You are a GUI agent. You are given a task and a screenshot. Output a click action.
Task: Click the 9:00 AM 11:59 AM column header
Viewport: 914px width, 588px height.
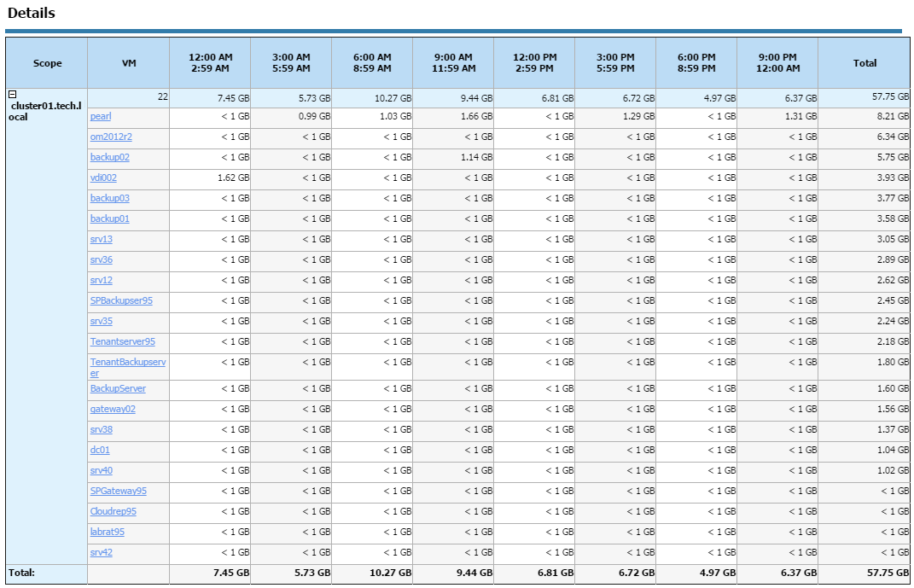pyautogui.click(x=453, y=63)
